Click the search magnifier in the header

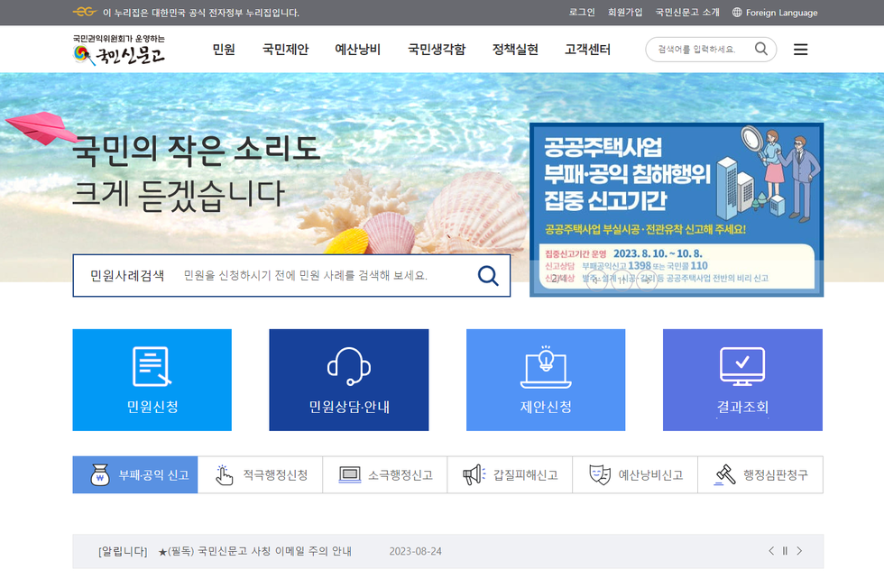pyautogui.click(x=762, y=49)
